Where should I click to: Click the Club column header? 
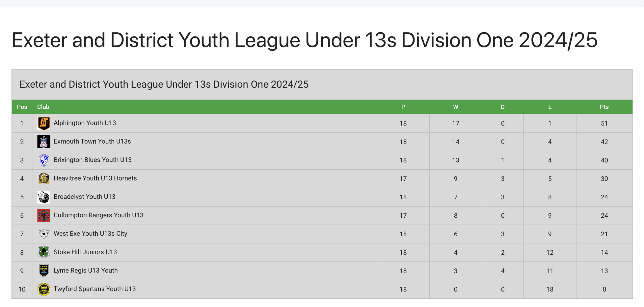pos(43,107)
